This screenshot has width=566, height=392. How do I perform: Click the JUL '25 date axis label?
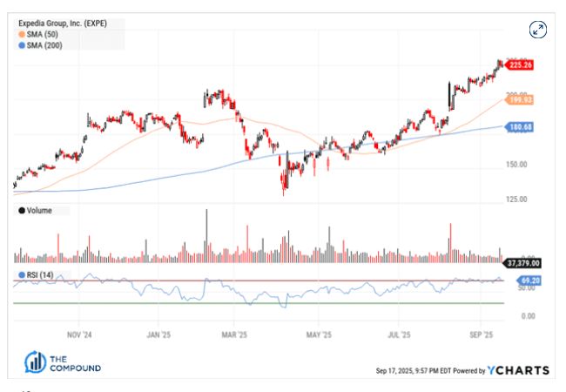[x=399, y=335]
